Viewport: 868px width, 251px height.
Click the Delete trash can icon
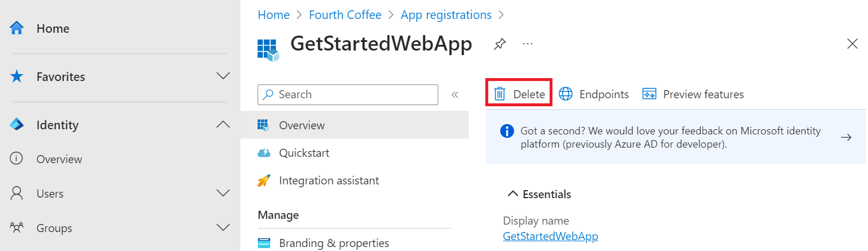(x=500, y=94)
